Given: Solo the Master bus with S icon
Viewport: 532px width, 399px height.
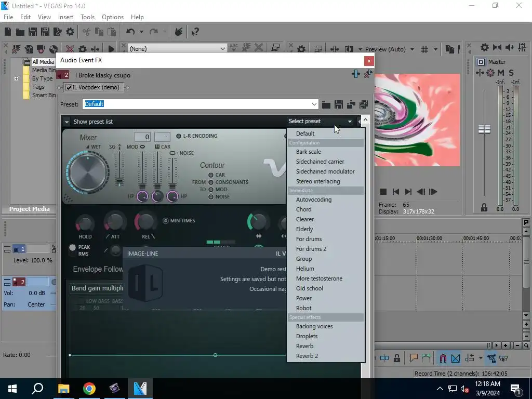Looking at the screenshot, I should point(511,73).
